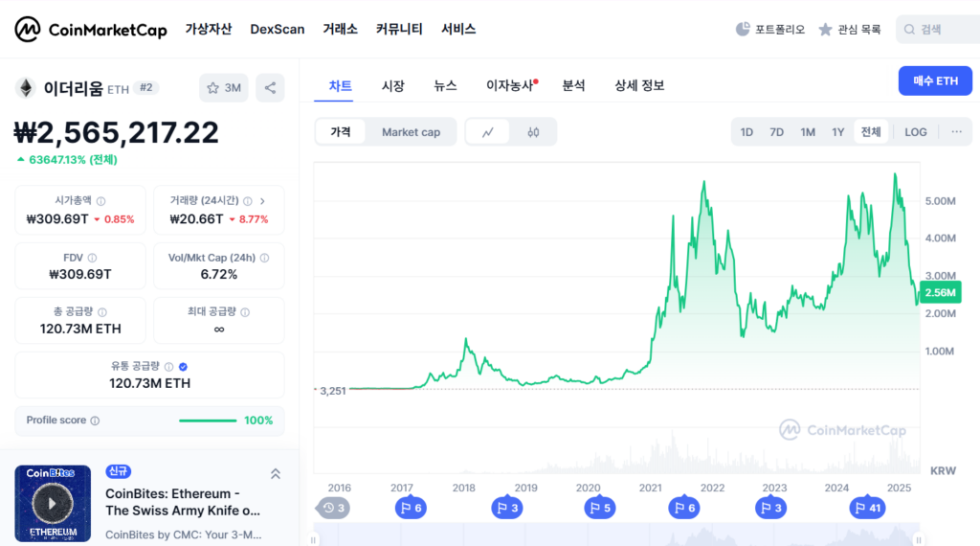The width and height of the screenshot is (980, 546).
Task: Expand 거래량 details chevron
Action: pos(262,201)
